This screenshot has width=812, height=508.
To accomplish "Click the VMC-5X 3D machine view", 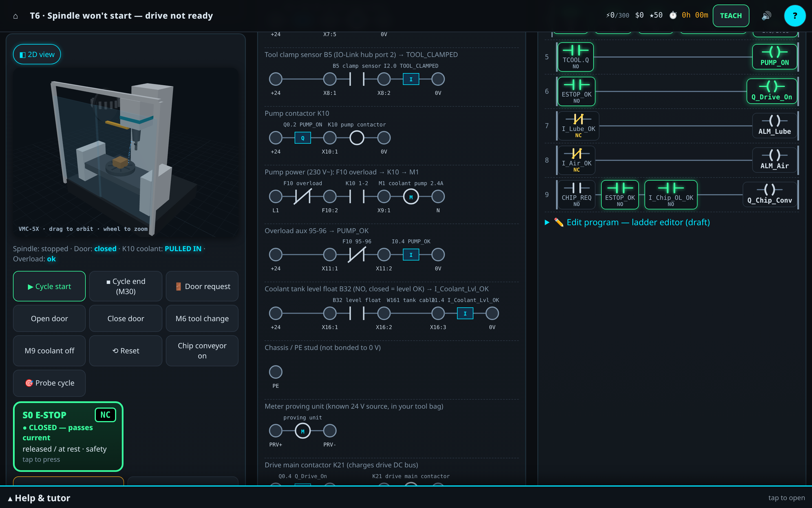I will (x=126, y=153).
